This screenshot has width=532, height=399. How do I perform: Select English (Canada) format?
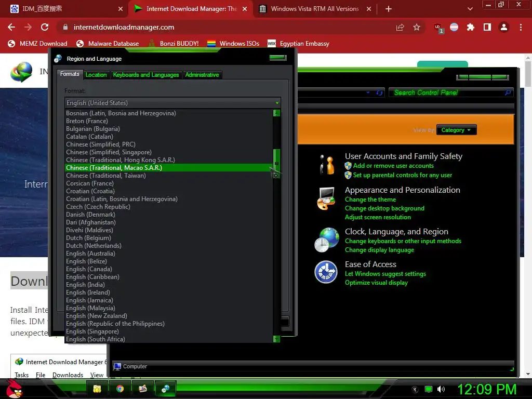point(169,269)
